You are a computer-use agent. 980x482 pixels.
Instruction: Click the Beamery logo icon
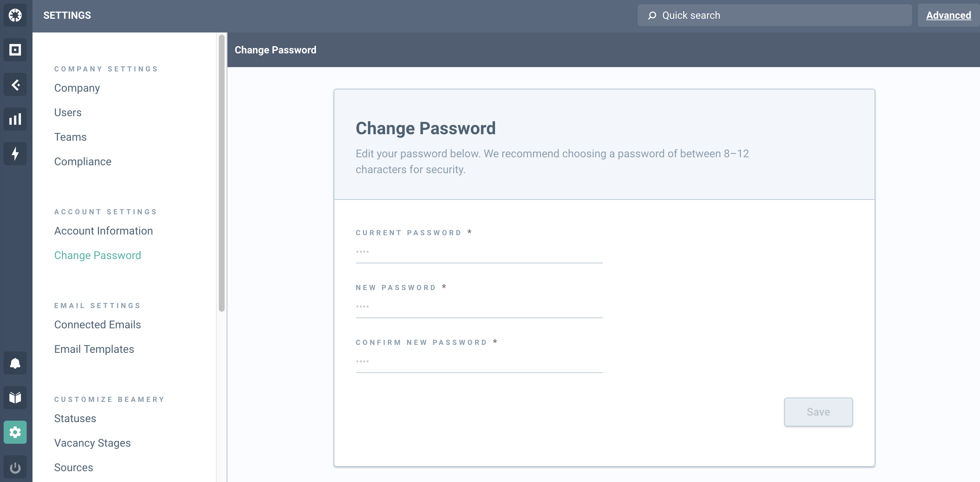pos(15,15)
